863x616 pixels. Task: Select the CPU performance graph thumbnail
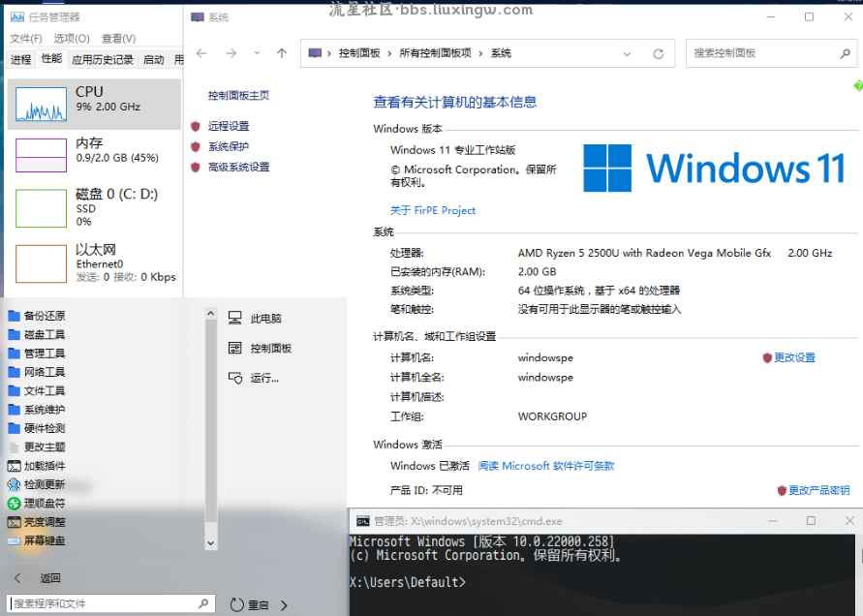[42, 104]
